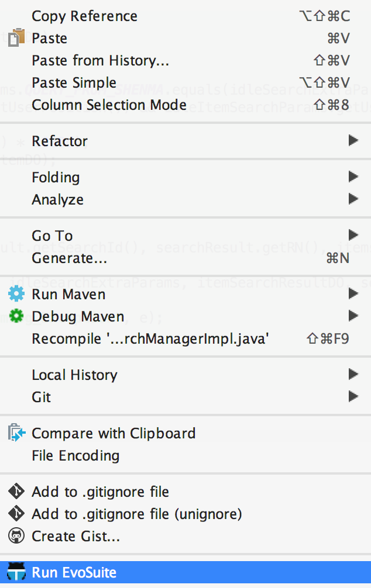Recompile the '...rchManagerImpl.java' file
This screenshot has width=371, height=588.
pos(150,338)
